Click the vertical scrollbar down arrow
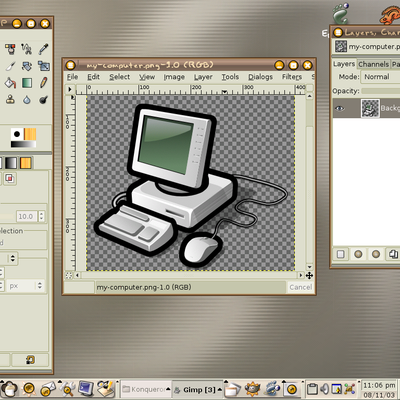 pyautogui.click(x=310, y=267)
